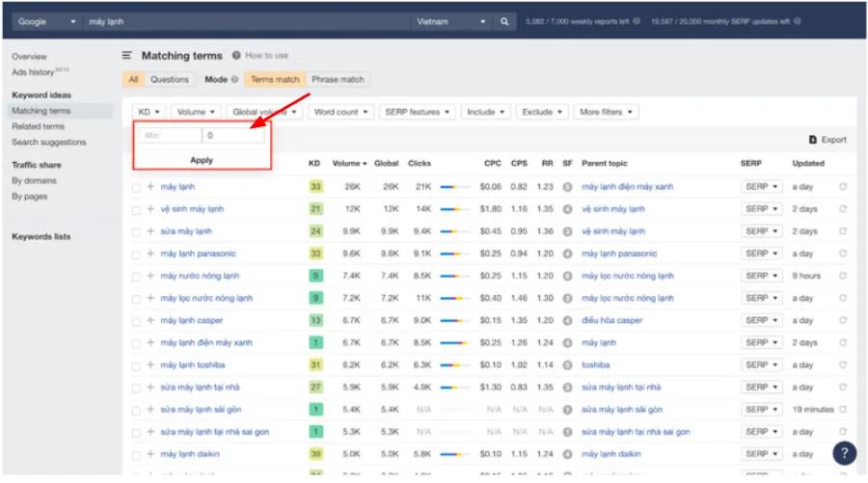Viewport: 868px width, 483px height.
Task: Tick the checkbox for máy lạnh casper
Action: (x=137, y=321)
